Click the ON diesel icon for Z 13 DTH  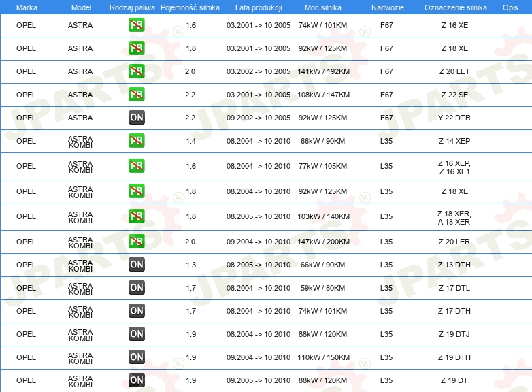click(x=136, y=264)
